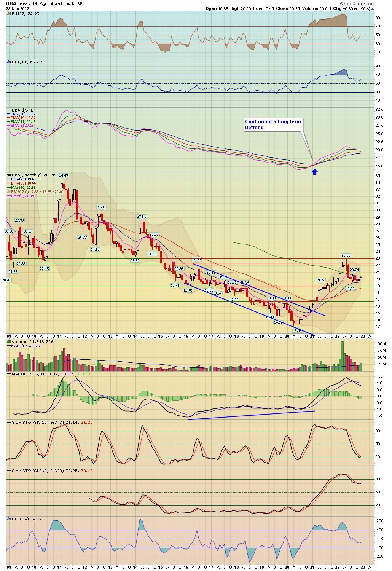Click the magenta EMA(5) legend swatch
Image resolution: width=392 pixels, height=571 pixels.
coord(9,126)
